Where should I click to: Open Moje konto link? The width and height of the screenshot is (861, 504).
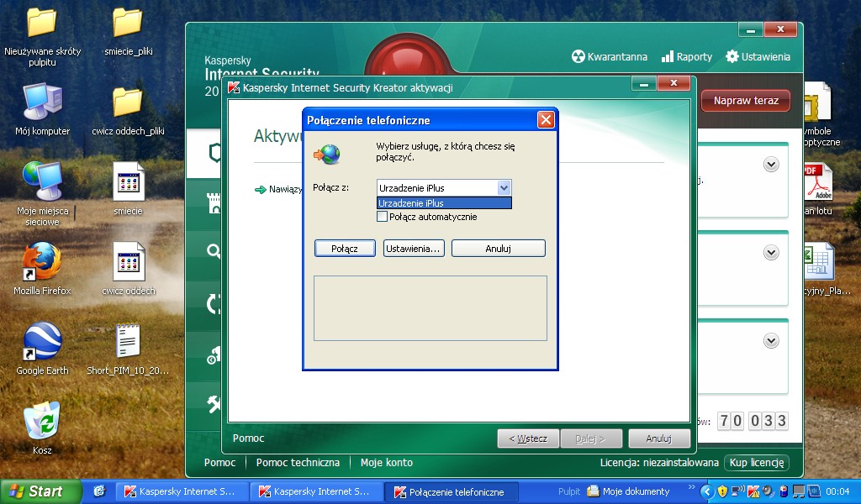(387, 462)
